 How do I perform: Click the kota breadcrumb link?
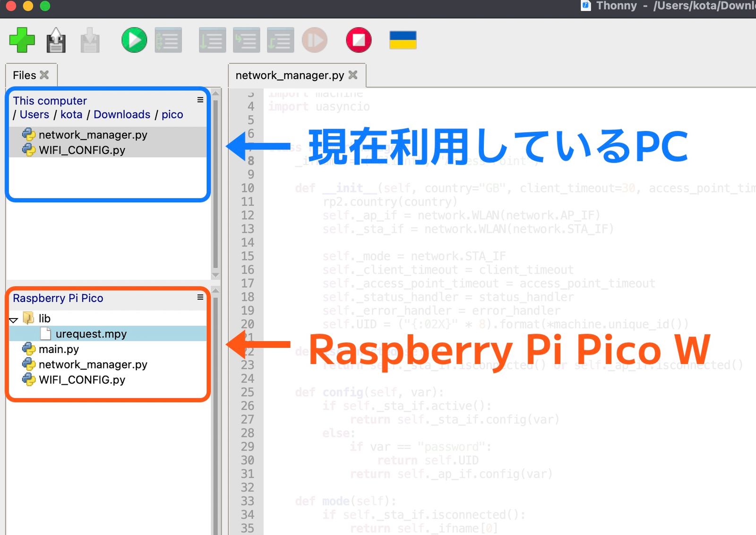(x=72, y=114)
